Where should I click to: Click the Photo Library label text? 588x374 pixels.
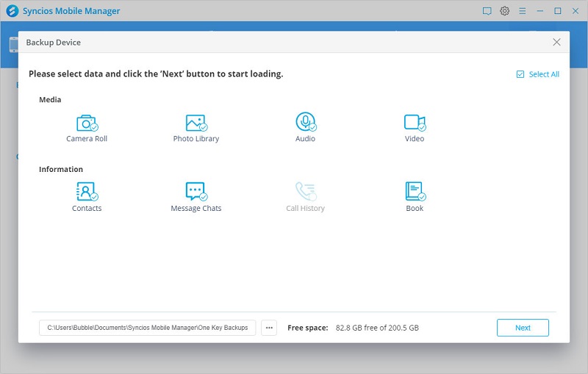196,139
